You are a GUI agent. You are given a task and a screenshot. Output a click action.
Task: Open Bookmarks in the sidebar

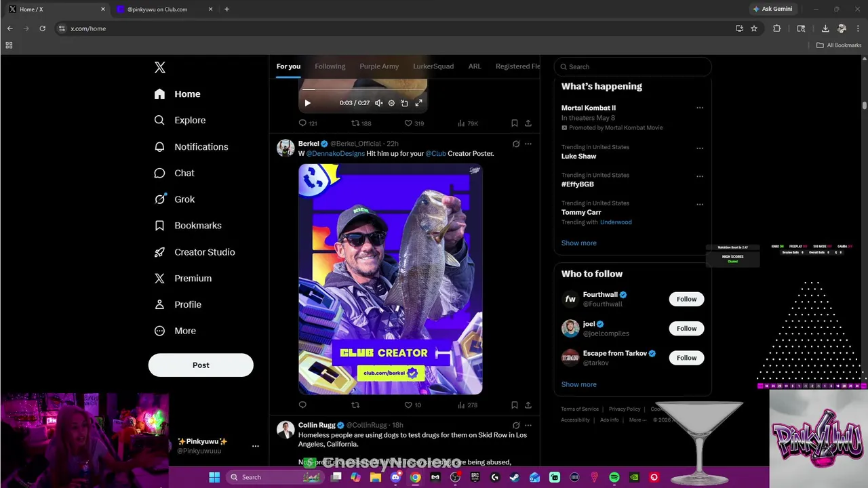(188, 226)
